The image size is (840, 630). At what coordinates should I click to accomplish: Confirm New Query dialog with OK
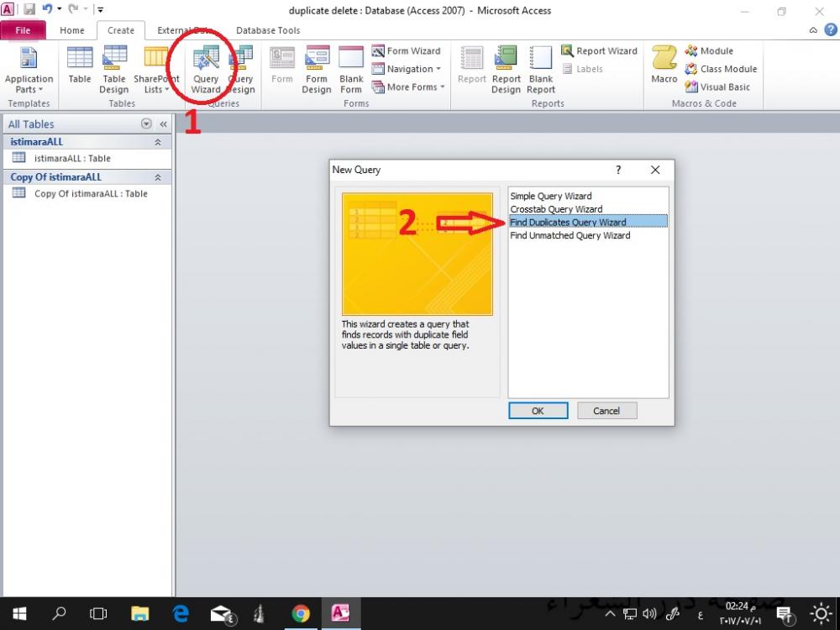[538, 411]
